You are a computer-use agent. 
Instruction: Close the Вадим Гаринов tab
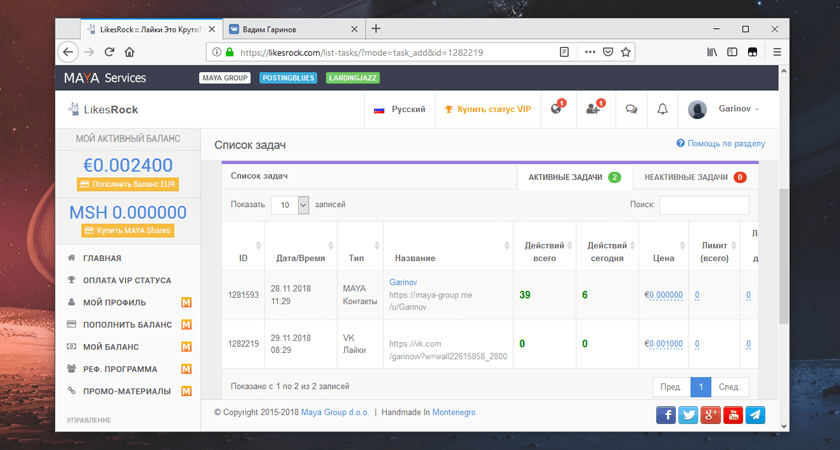354,29
